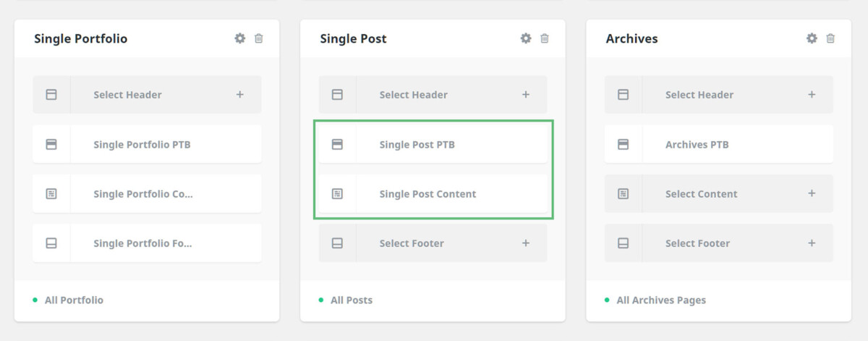Click trash icon on Archives card
The height and width of the screenshot is (341, 868).
click(x=830, y=38)
